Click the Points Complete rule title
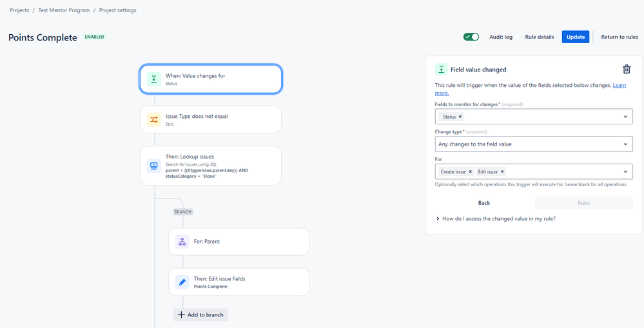644x328 pixels. (43, 37)
